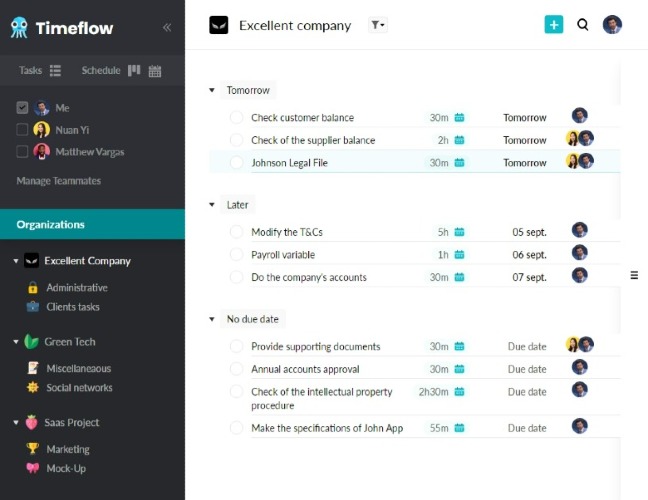The width and height of the screenshot is (648, 500).
Task: Click the add task plus button
Action: coord(554,25)
